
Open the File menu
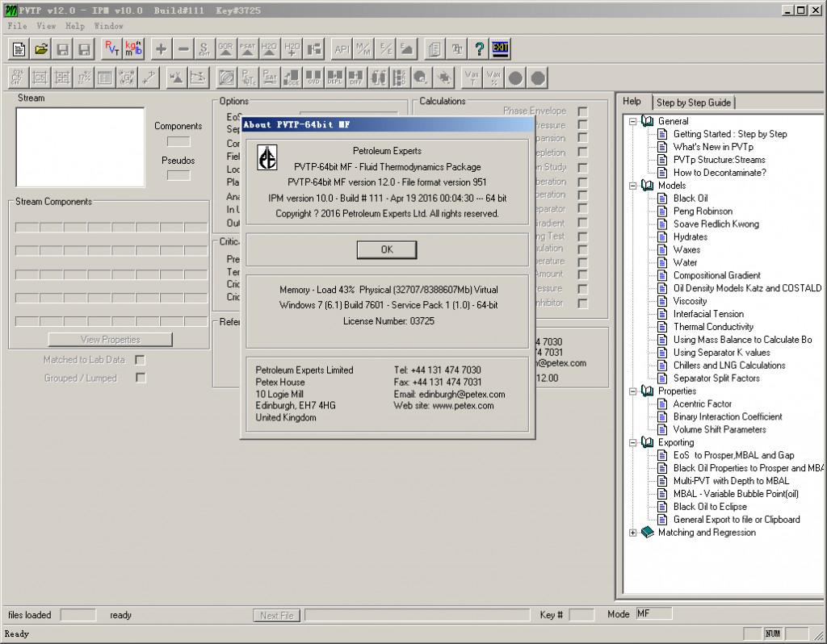pos(18,26)
